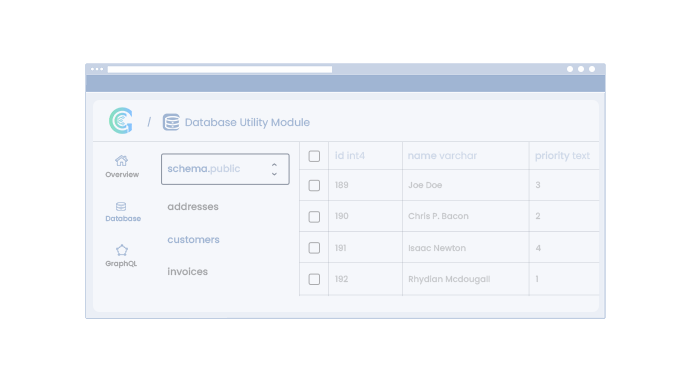Click the green swirl app logo
This screenshot has height=382, width=690.
[121, 121]
